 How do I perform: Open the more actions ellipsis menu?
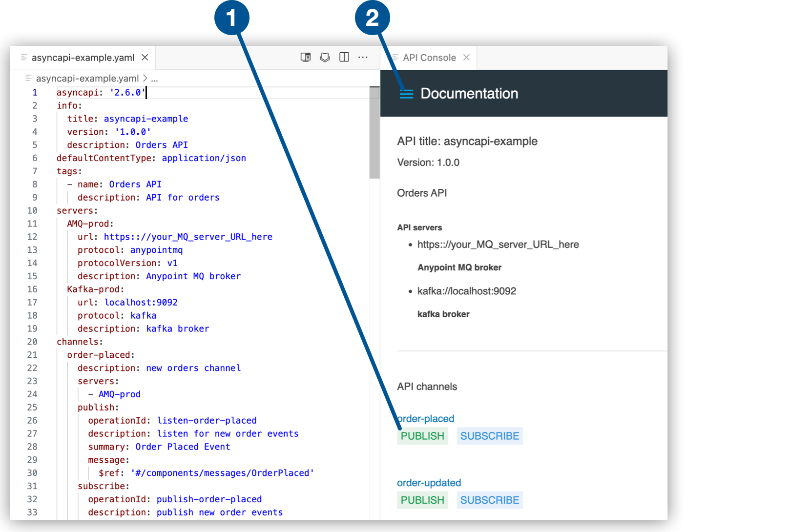[363, 57]
